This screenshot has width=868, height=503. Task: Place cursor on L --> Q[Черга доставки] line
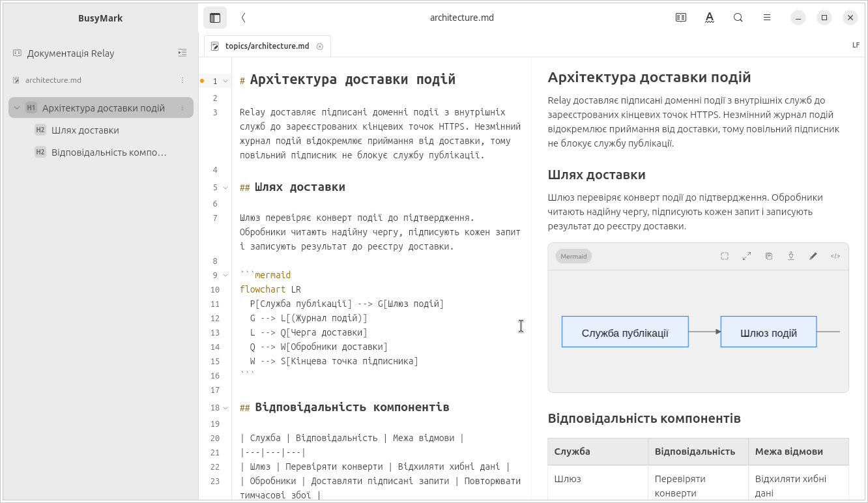[308, 332]
